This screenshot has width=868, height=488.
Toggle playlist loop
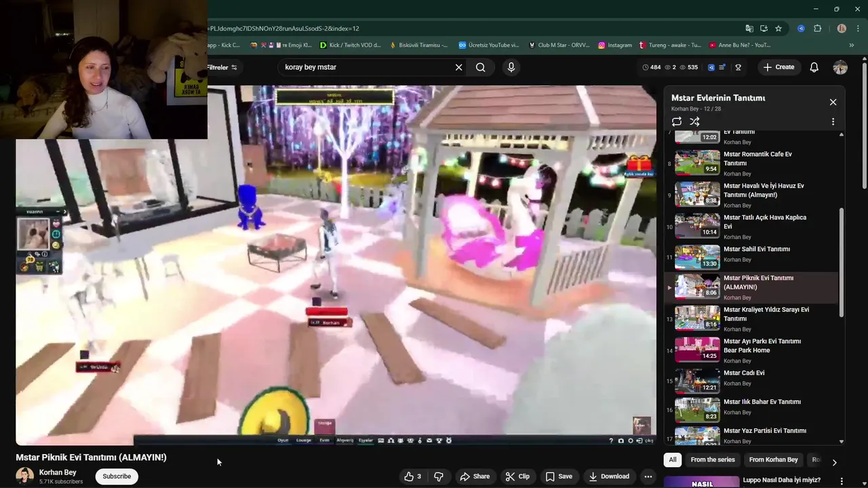tap(677, 122)
